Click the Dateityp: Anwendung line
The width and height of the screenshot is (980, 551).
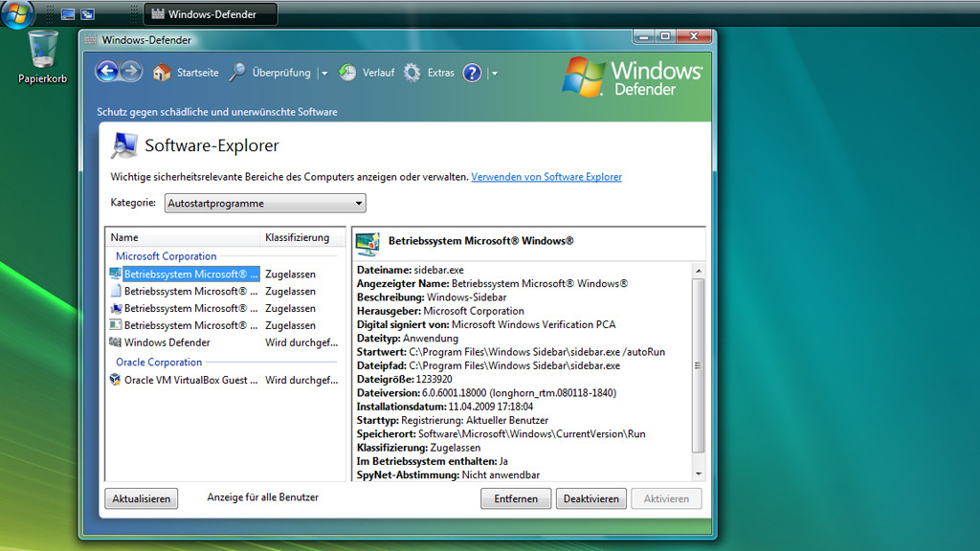408,338
